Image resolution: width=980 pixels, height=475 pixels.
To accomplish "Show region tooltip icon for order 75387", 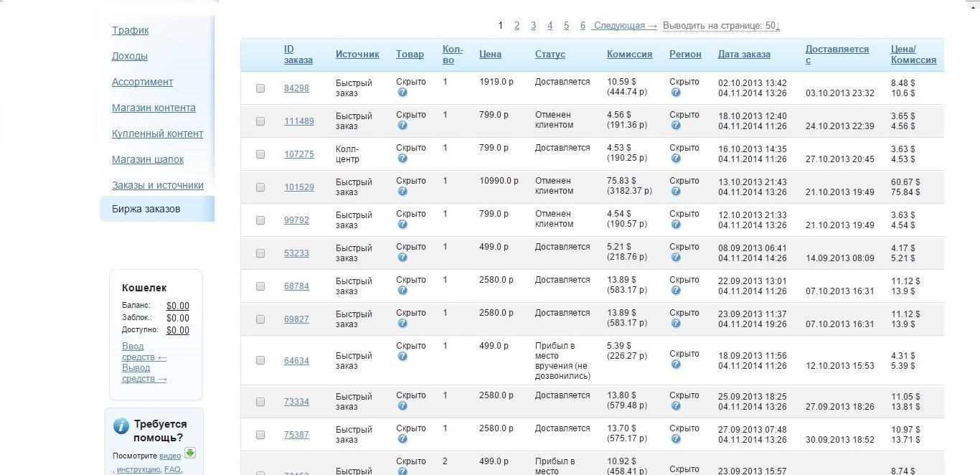I will coord(676,439).
